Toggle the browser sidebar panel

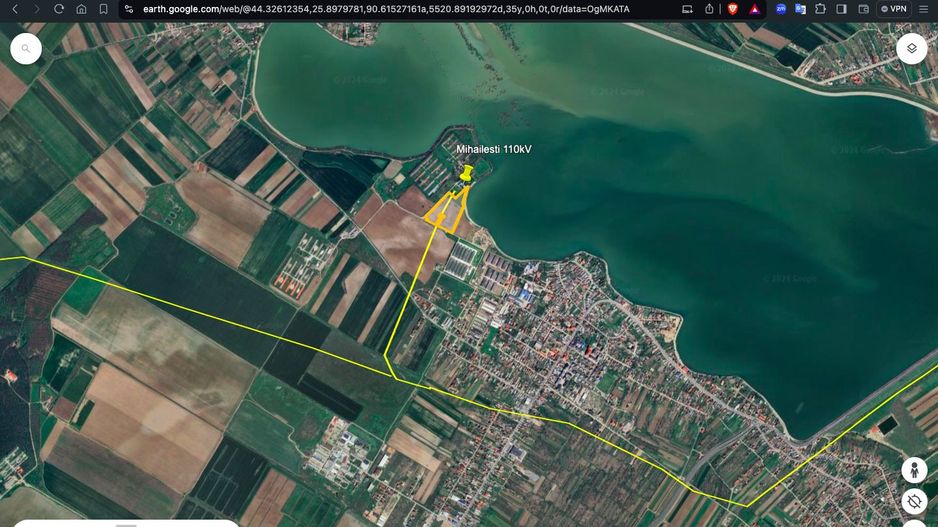click(841, 9)
